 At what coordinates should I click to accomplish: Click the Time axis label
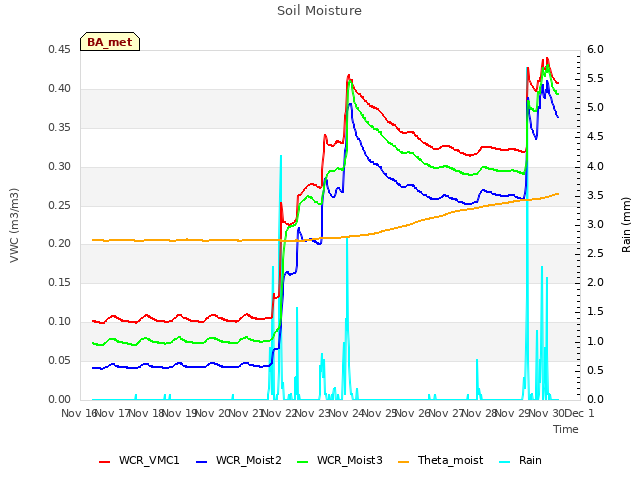tap(566, 429)
